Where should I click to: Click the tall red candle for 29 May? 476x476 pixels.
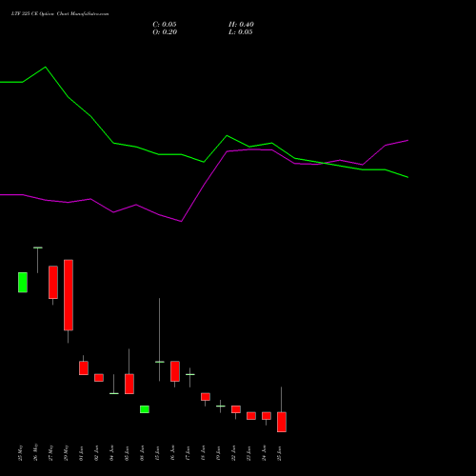(x=69, y=295)
